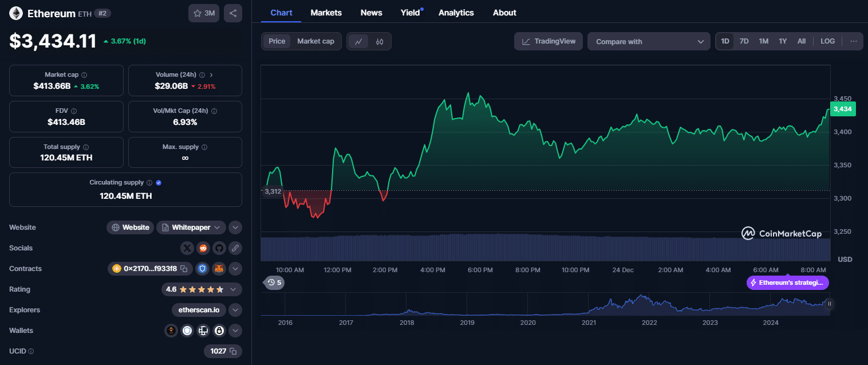Show UCID info tooltip icon

coord(31,351)
